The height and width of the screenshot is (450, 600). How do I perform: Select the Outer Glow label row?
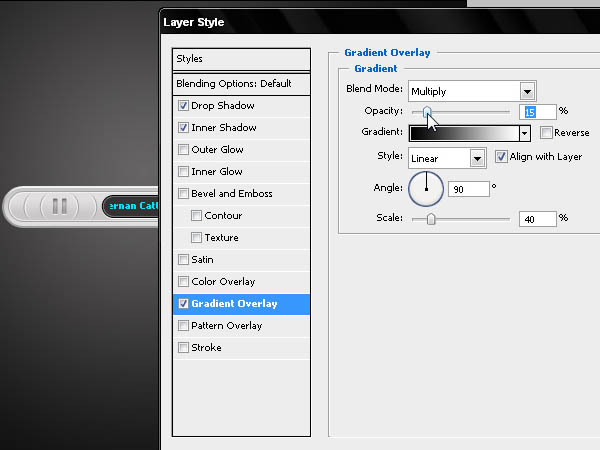(241, 150)
